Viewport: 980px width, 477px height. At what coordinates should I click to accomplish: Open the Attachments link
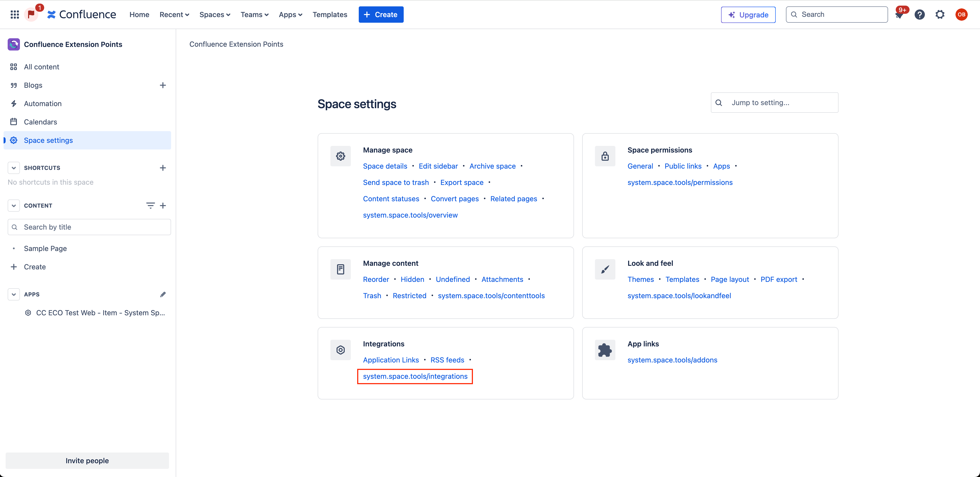coord(502,279)
